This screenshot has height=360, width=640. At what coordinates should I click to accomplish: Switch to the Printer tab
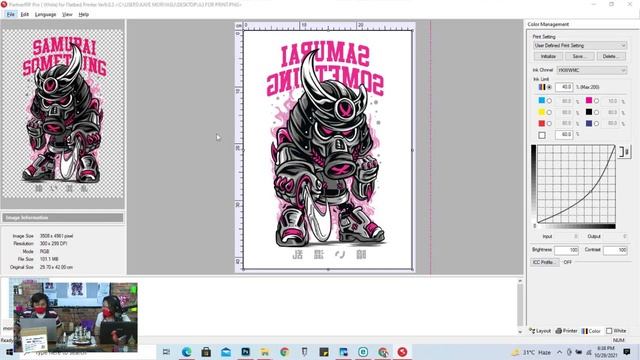[567, 331]
